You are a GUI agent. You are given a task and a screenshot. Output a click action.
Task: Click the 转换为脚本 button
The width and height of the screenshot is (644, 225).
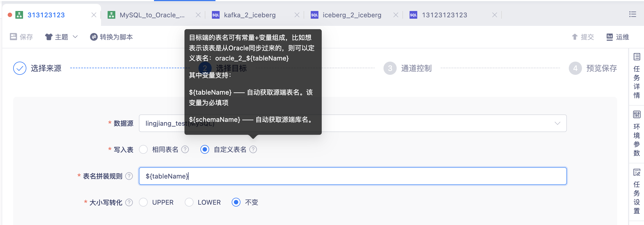pyautogui.click(x=111, y=37)
